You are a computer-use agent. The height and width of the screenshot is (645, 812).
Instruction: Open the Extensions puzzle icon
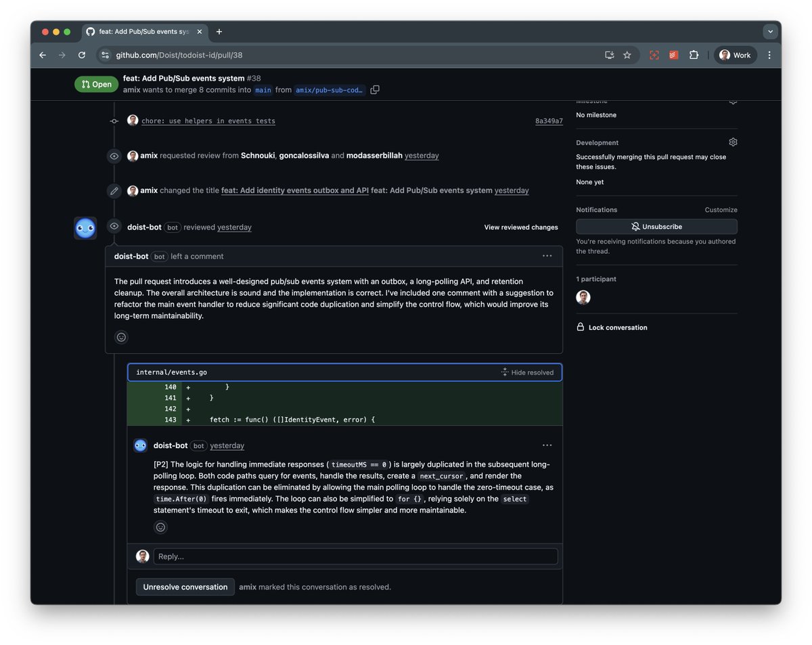point(694,55)
